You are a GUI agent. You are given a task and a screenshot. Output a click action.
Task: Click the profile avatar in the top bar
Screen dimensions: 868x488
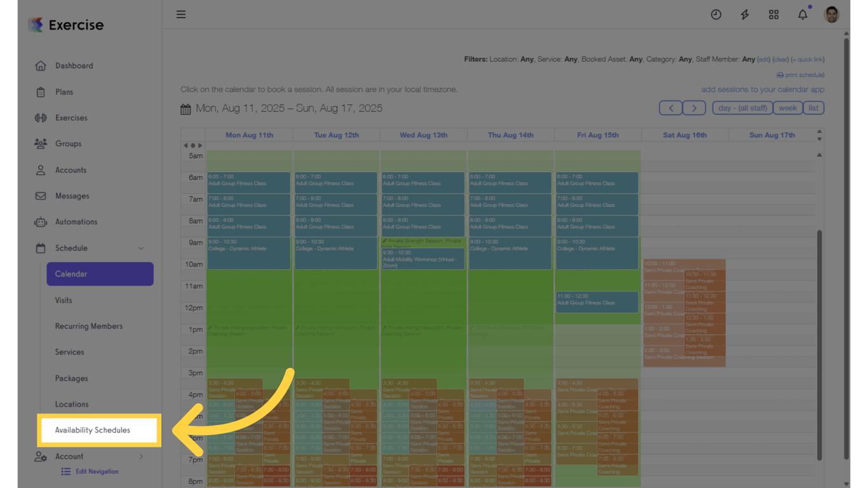(832, 14)
